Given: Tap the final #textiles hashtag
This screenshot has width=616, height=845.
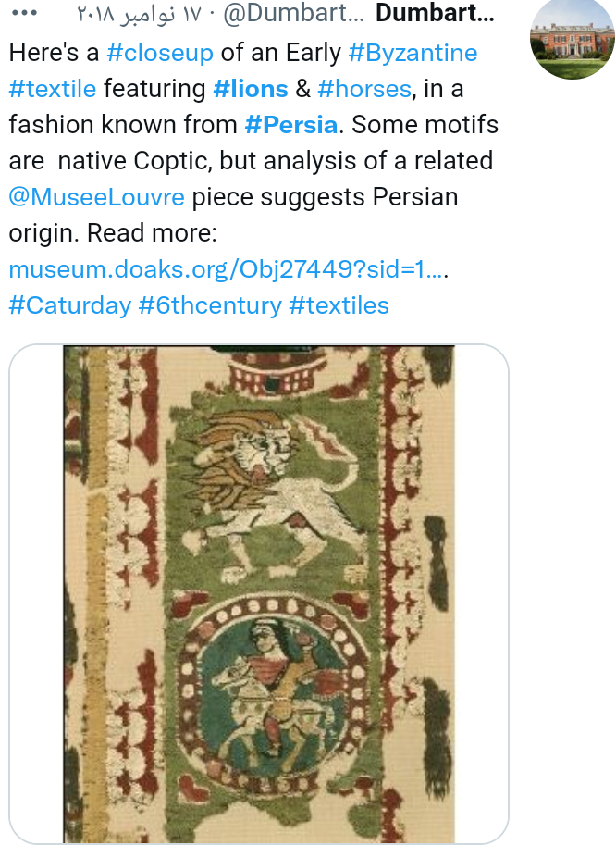Looking at the screenshot, I should coord(339,305).
